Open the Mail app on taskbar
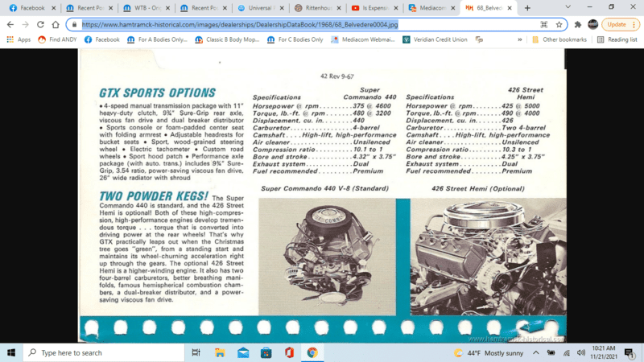The width and height of the screenshot is (644, 362). (243, 352)
